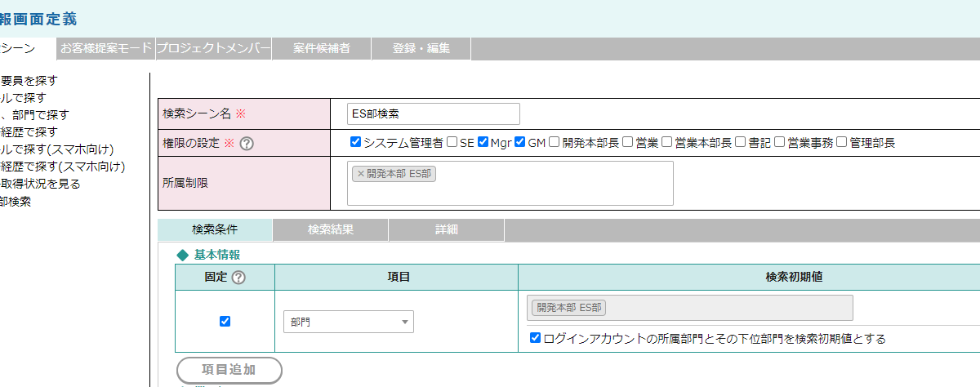
Task: Switch to the 検索結果 tab
Action: coord(331,230)
